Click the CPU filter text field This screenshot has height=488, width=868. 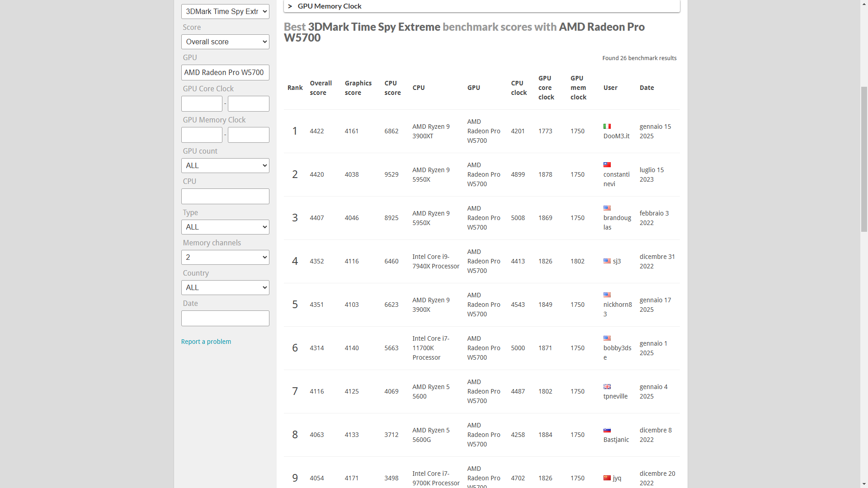point(225,196)
